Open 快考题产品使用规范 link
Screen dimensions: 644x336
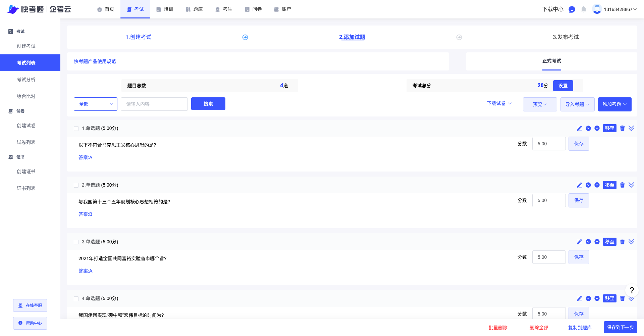[95, 61]
